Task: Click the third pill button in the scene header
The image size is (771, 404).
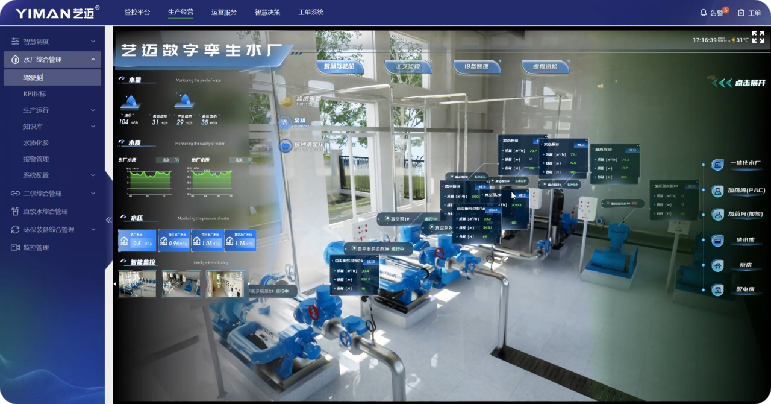Action: (477, 66)
